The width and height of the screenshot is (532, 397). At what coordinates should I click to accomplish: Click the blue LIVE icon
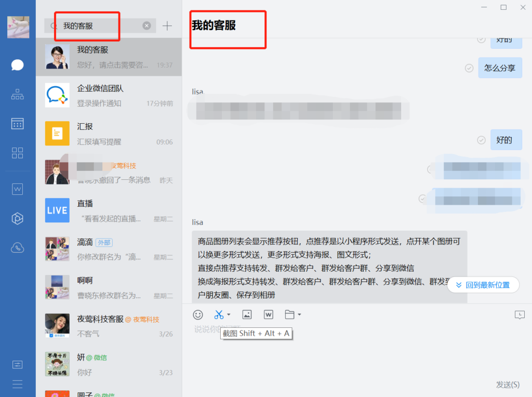[57, 210]
